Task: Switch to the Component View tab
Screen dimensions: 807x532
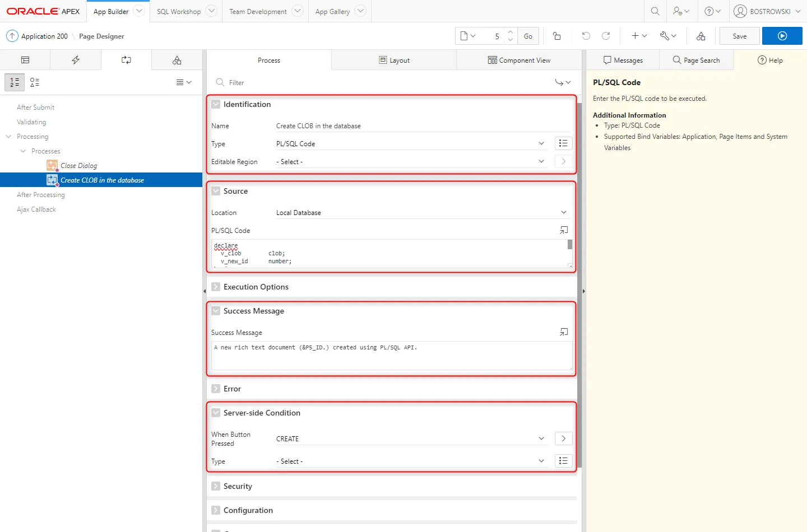Action: pyautogui.click(x=519, y=60)
